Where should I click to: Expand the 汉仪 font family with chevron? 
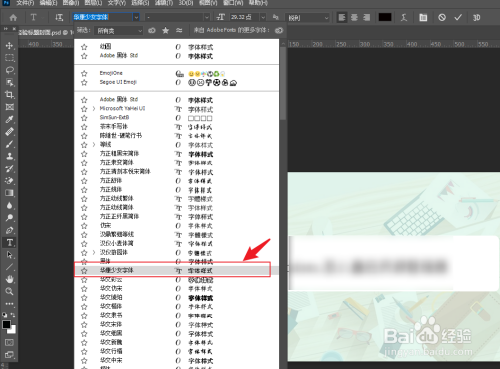[94, 252]
